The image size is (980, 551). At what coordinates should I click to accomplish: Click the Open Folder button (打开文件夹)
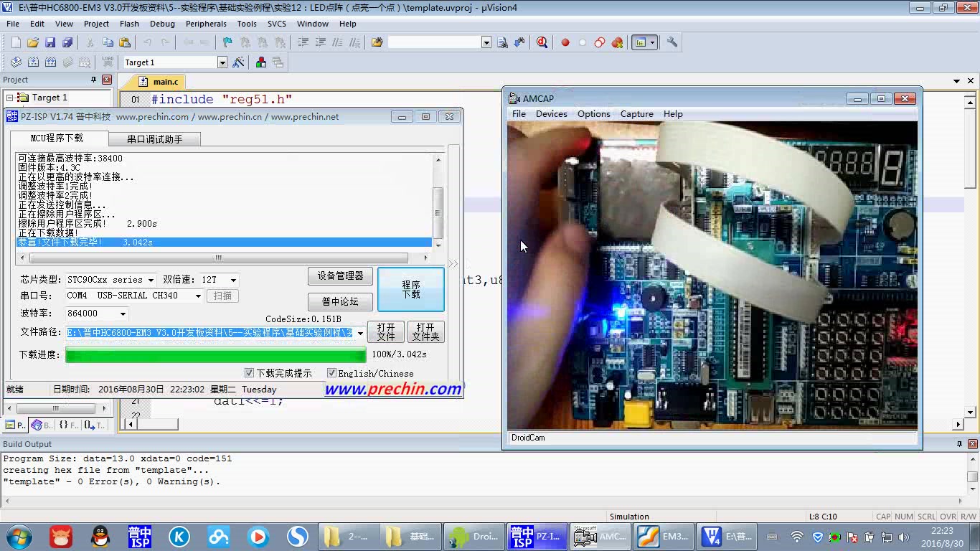point(426,332)
